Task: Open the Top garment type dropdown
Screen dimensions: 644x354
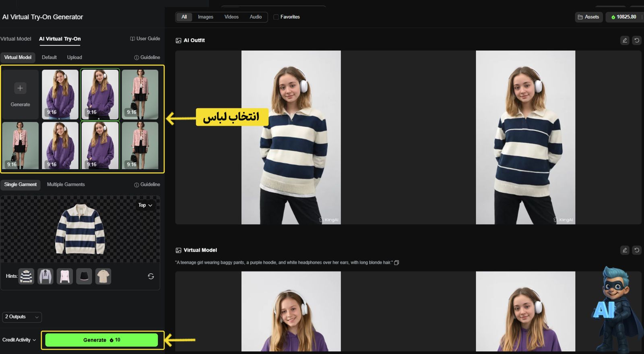Action: [x=145, y=205]
